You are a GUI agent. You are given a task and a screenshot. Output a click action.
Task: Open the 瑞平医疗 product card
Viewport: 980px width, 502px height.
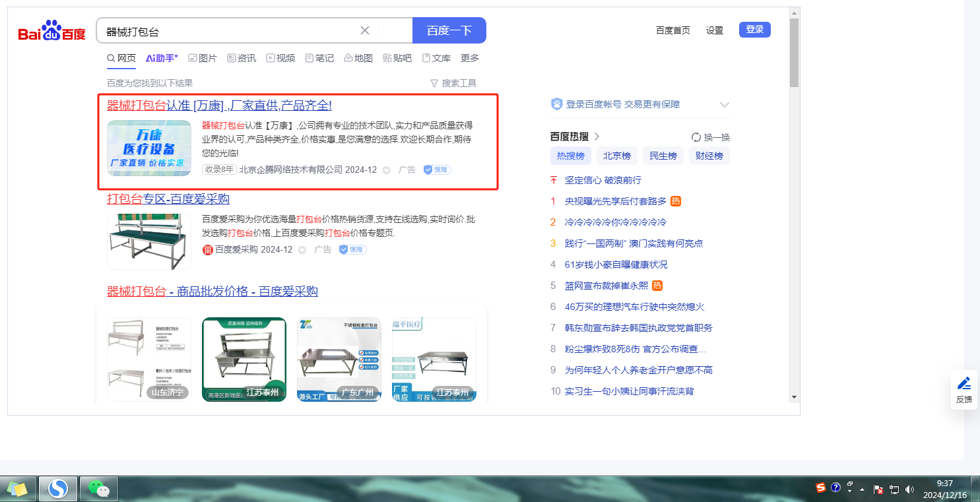click(x=434, y=360)
